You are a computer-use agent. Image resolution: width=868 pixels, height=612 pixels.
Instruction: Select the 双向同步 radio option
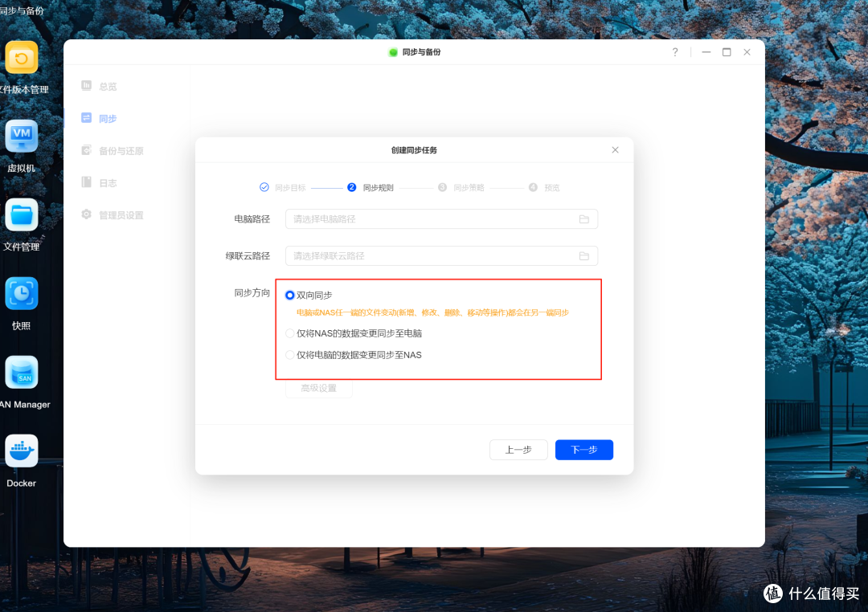(289, 296)
